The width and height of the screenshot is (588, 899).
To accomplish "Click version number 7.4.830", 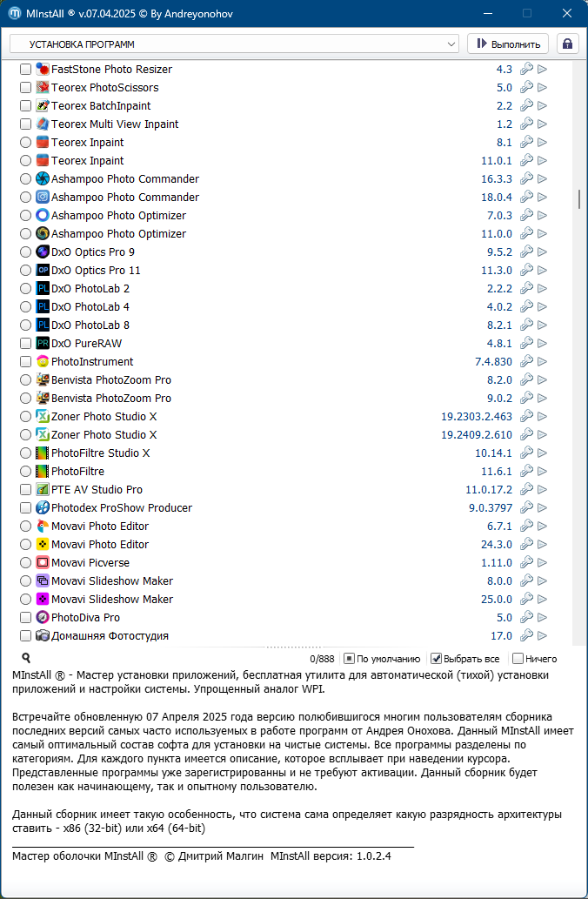I will tap(493, 362).
